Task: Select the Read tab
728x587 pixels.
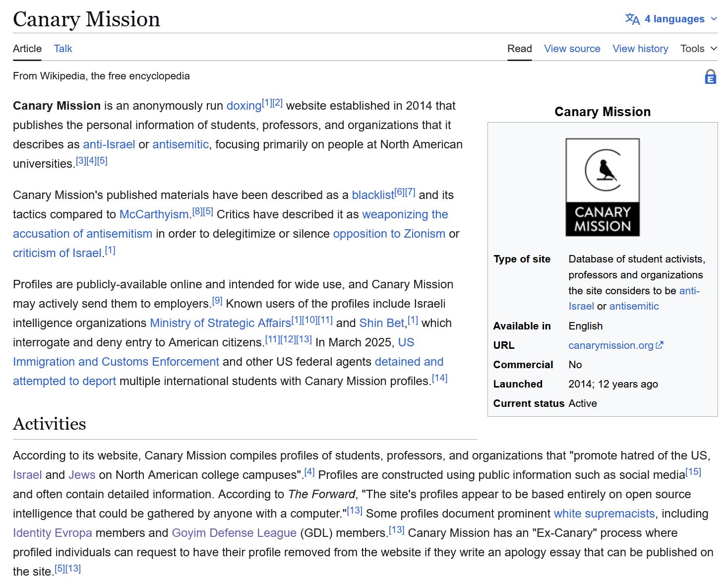Action: tap(520, 49)
